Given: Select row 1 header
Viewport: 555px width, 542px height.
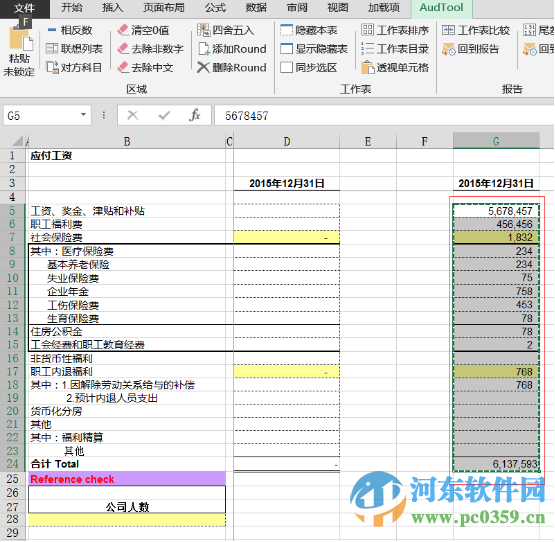Looking at the screenshot, I should tap(12, 155).
